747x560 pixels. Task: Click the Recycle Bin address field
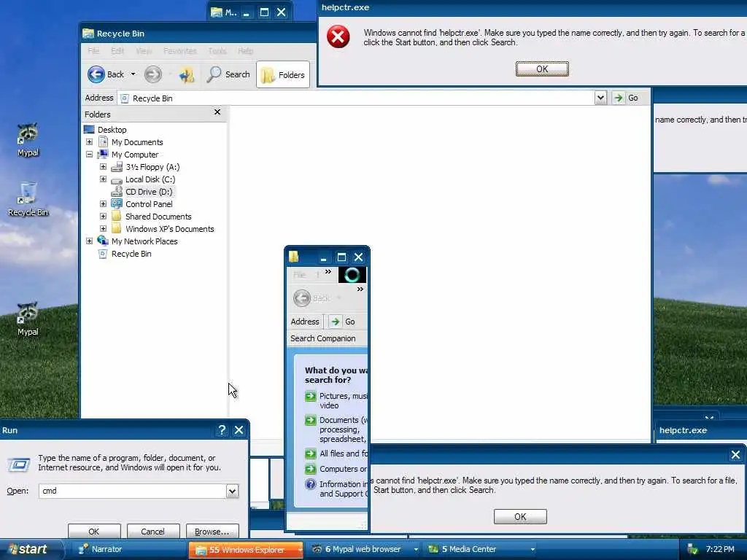click(x=356, y=98)
